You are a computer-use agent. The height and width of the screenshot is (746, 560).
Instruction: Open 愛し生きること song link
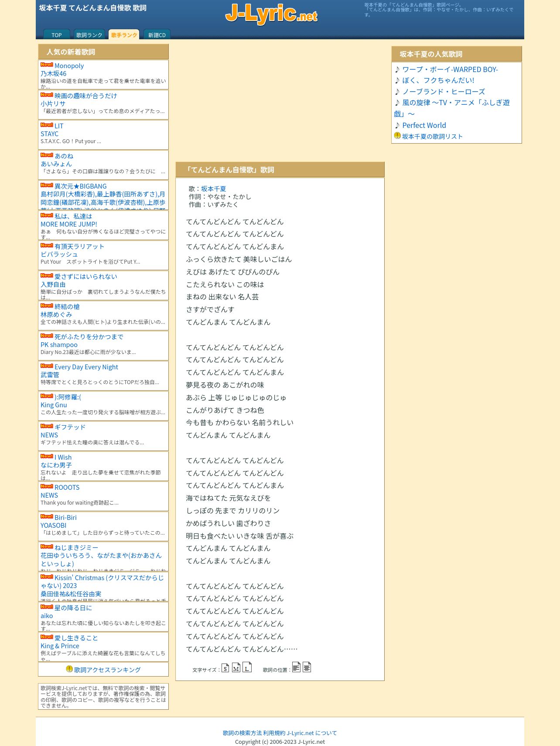point(76,638)
